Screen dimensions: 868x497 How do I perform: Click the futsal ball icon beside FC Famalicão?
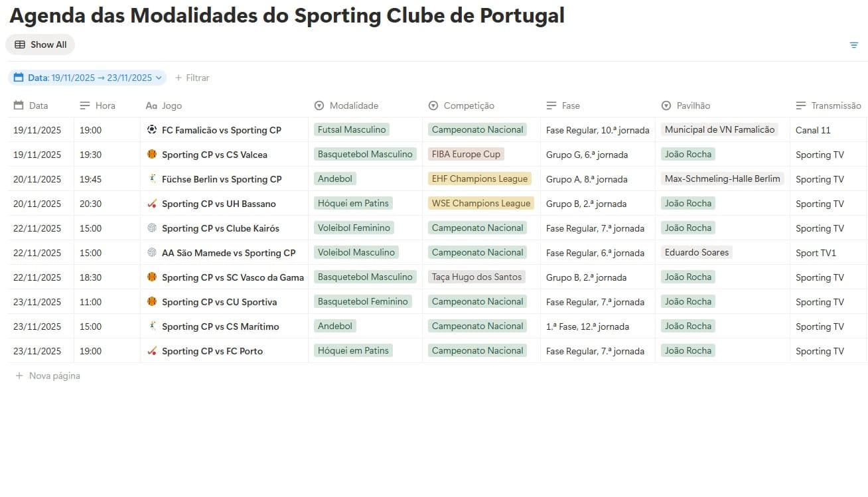tap(152, 130)
